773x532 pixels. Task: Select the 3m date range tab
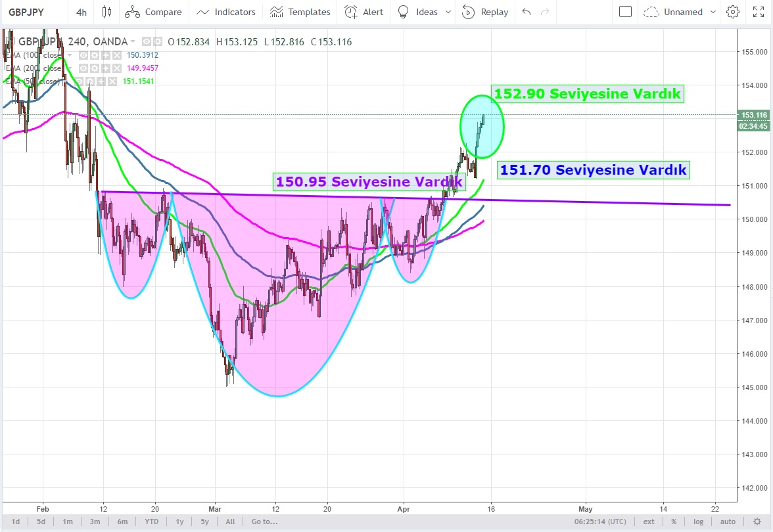[x=95, y=521]
